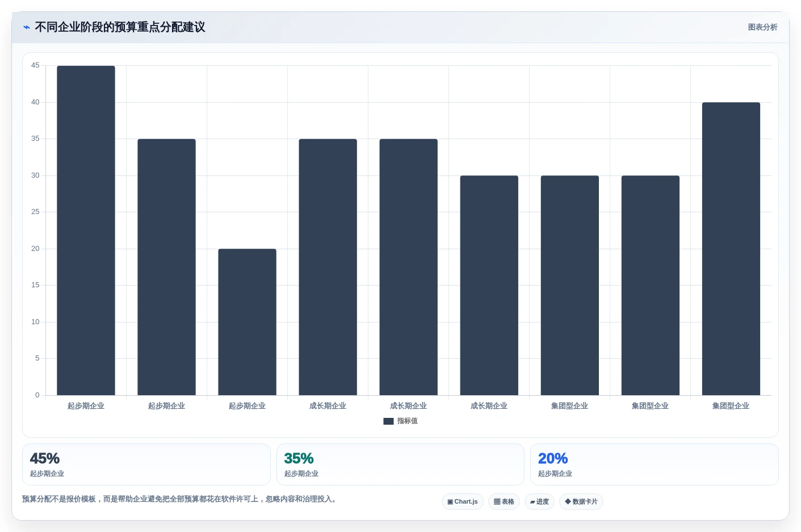This screenshot has width=801, height=532.
Task: Toggle the 指标值 legend color box
Action: click(388, 421)
